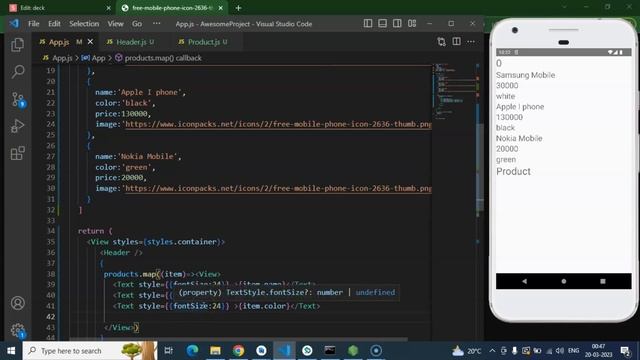Click the image URL on line 30

pyautogui.click(x=278, y=188)
